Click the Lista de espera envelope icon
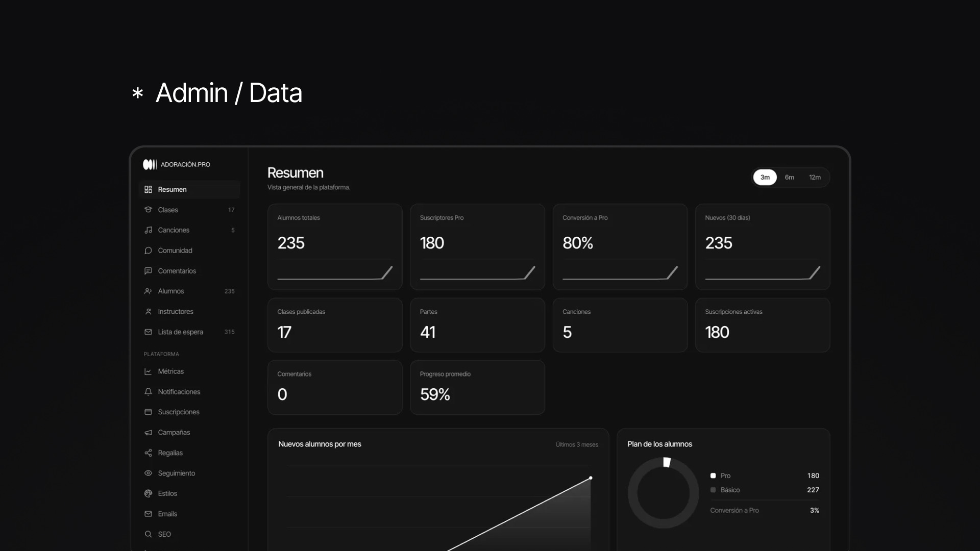980x551 pixels. pos(148,332)
